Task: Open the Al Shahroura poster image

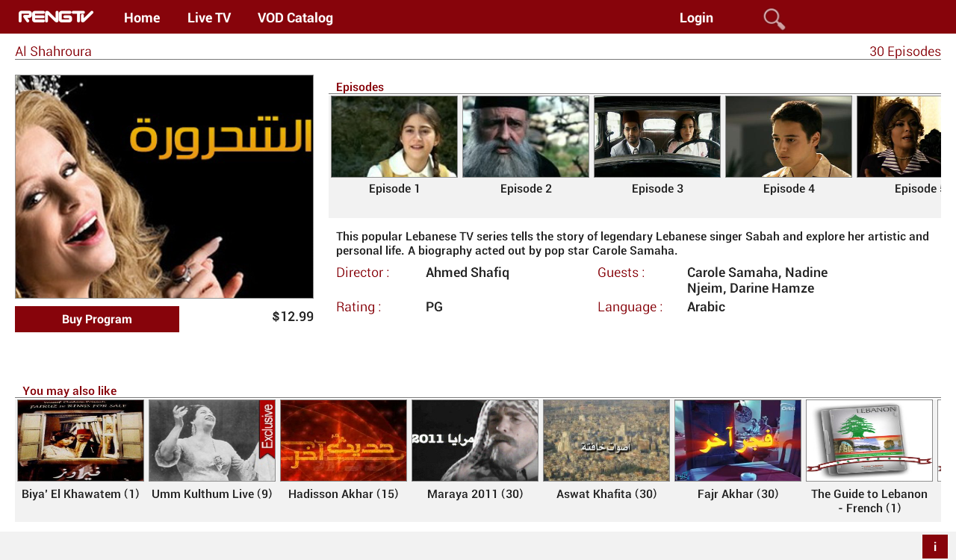Action: (164, 187)
